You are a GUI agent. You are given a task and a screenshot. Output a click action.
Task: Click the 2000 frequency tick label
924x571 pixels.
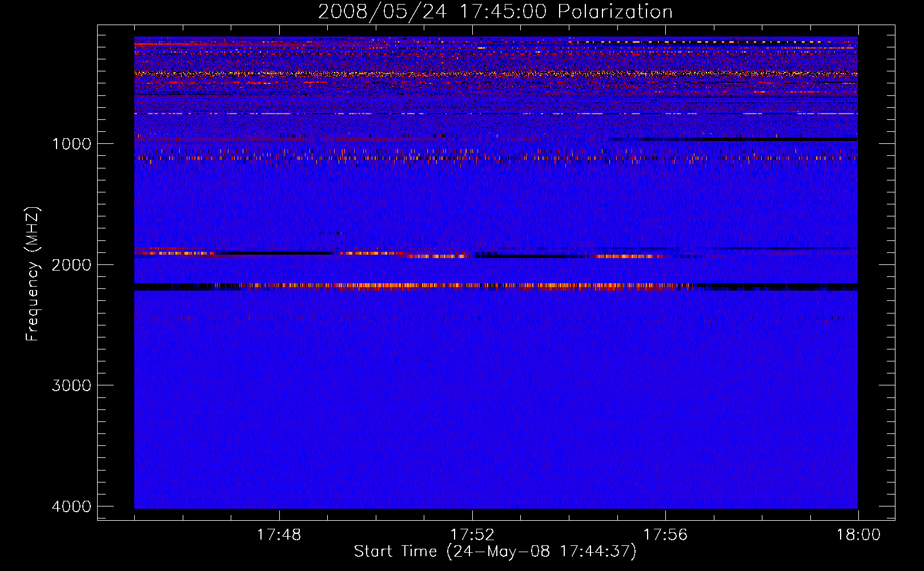pyautogui.click(x=71, y=265)
